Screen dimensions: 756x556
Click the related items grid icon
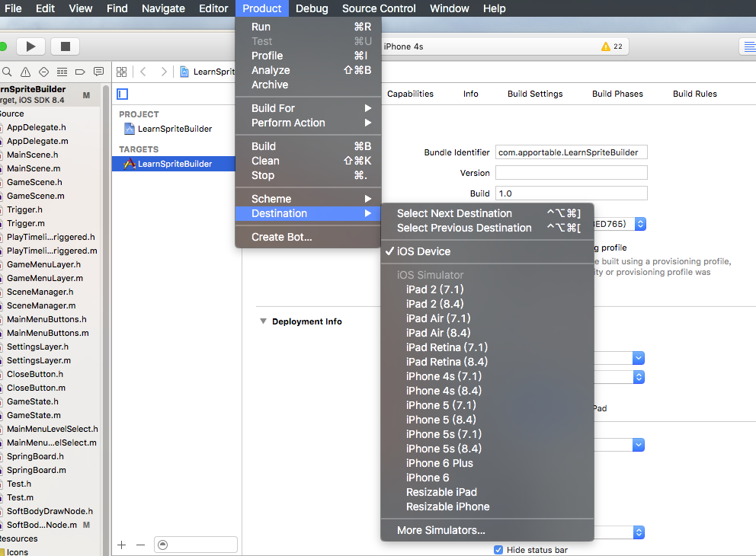tap(121, 72)
